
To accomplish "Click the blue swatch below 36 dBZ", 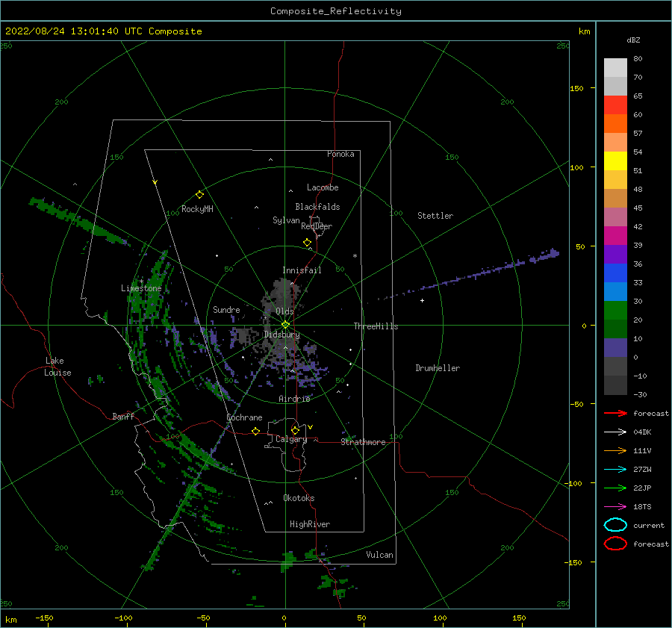I will [615, 273].
